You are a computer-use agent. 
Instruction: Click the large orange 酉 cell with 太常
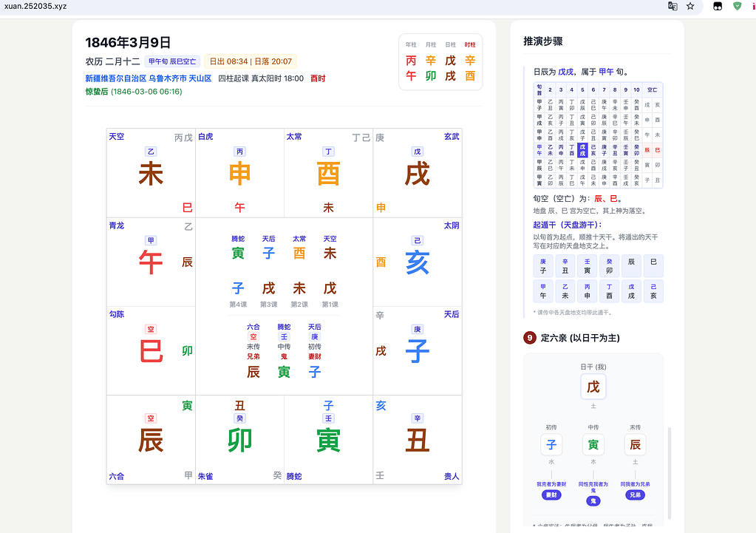[328, 173]
